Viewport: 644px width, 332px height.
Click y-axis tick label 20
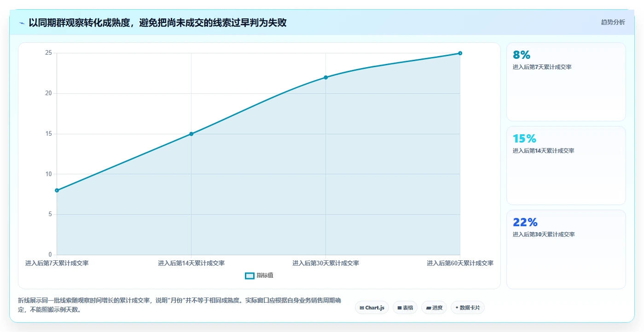[48, 93]
